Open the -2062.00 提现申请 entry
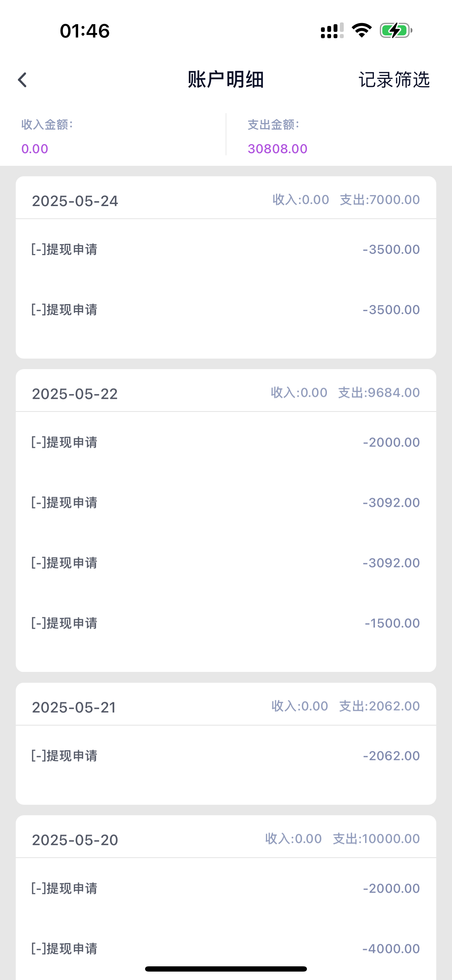Image resolution: width=452 pixels, height=980 pixels. [226, 756]
